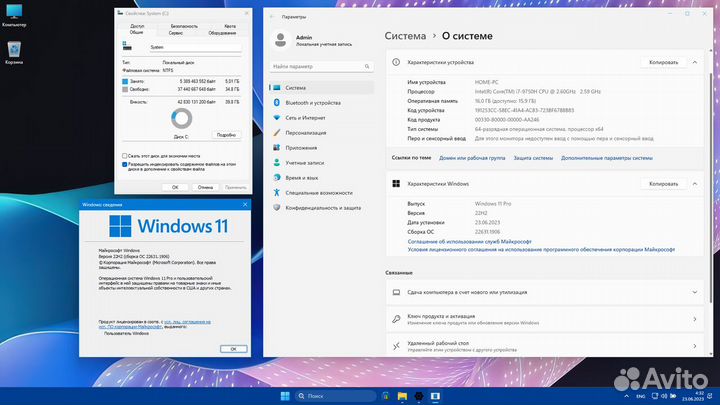Image resolution: width=720 pixels, height=405 pixels.
Task: Switch to Безопасность tab
Action: [x=184, y=26]
